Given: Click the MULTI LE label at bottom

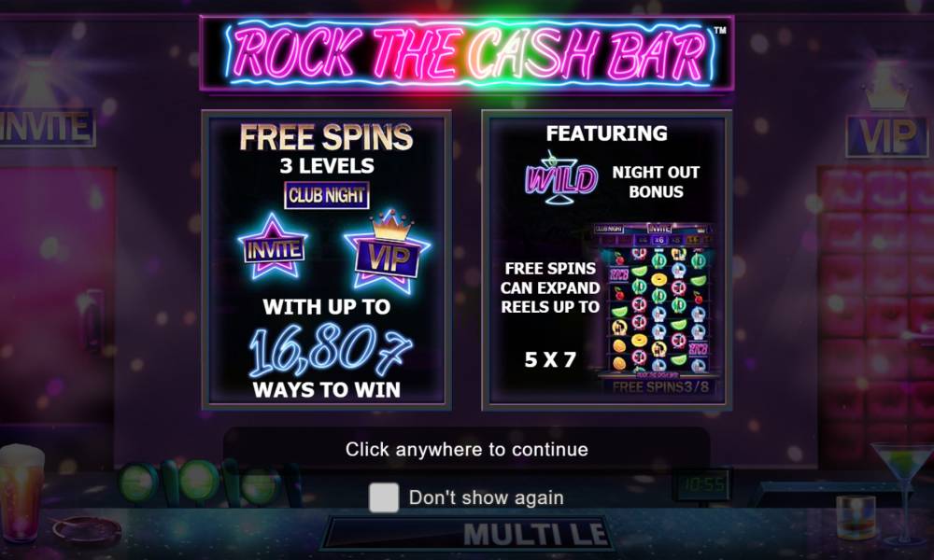Looking at the screenshot, I should [535, 534].
